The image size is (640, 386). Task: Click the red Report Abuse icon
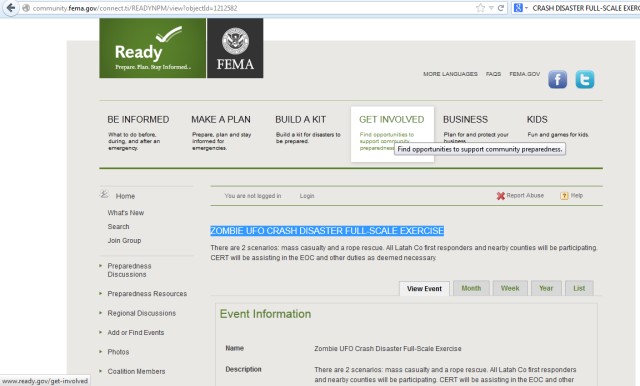coord(501,196)
